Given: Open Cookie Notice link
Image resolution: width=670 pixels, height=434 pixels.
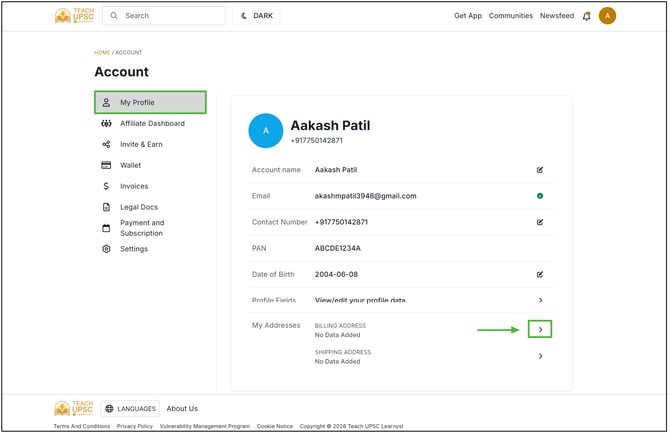Looking at the screenshot, I should [276, 427].
